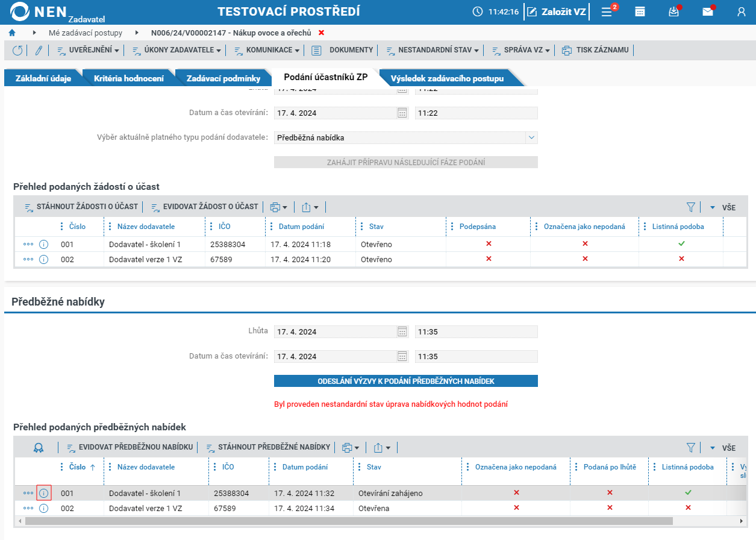Click the refresh icon in the toolbar
Viewport: 756px width, 540px height.
[x=17, y=50]
